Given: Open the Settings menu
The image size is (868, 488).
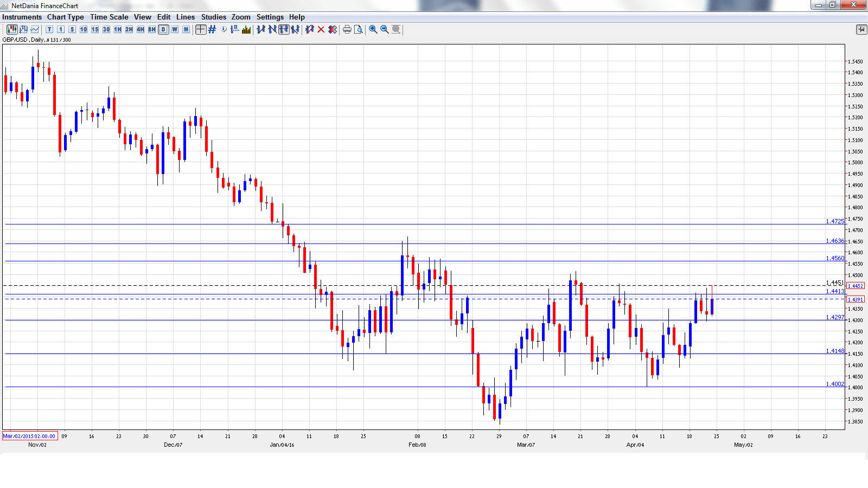Looking at the screenshot, I should click(270, 17).
